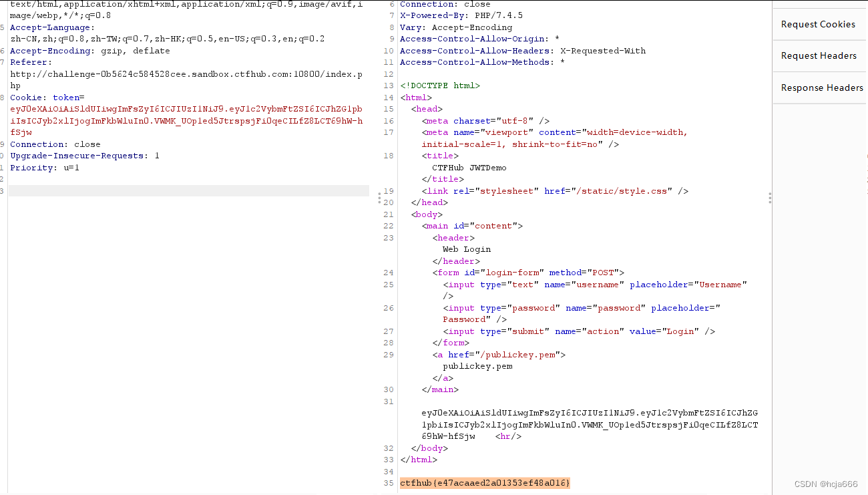Click the 'CTFHub JWTDemo' title text

469,168
